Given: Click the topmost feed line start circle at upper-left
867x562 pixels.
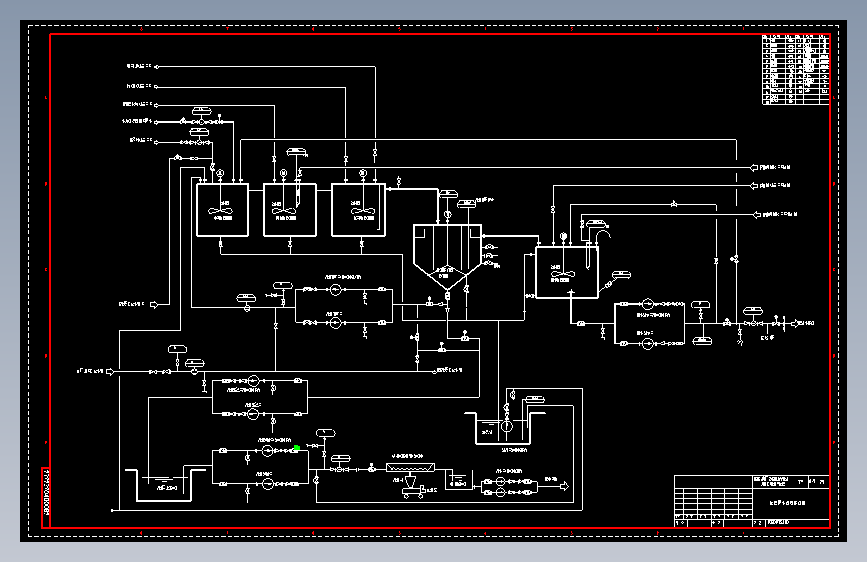Looking at the screenshot, I should click(x=156, y=67).
